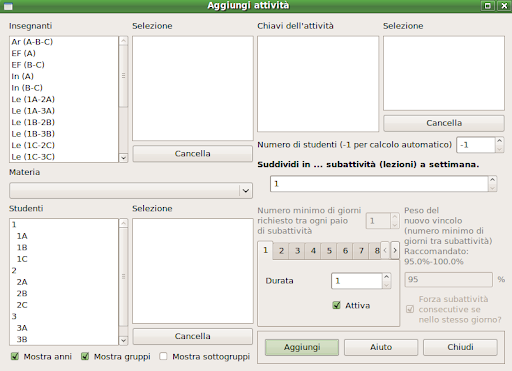512x371 pixels.
Task: Increase Numero di studenti value
Action: (499, 141)
